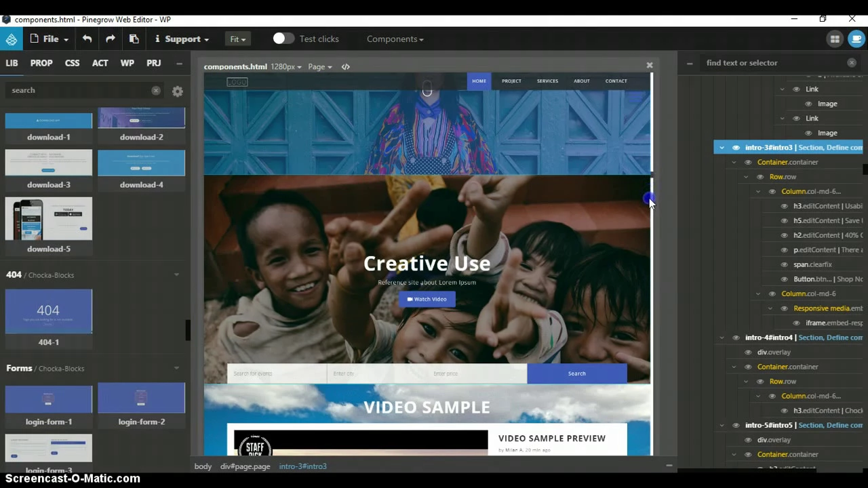Switch to the CSS tab

72,63
